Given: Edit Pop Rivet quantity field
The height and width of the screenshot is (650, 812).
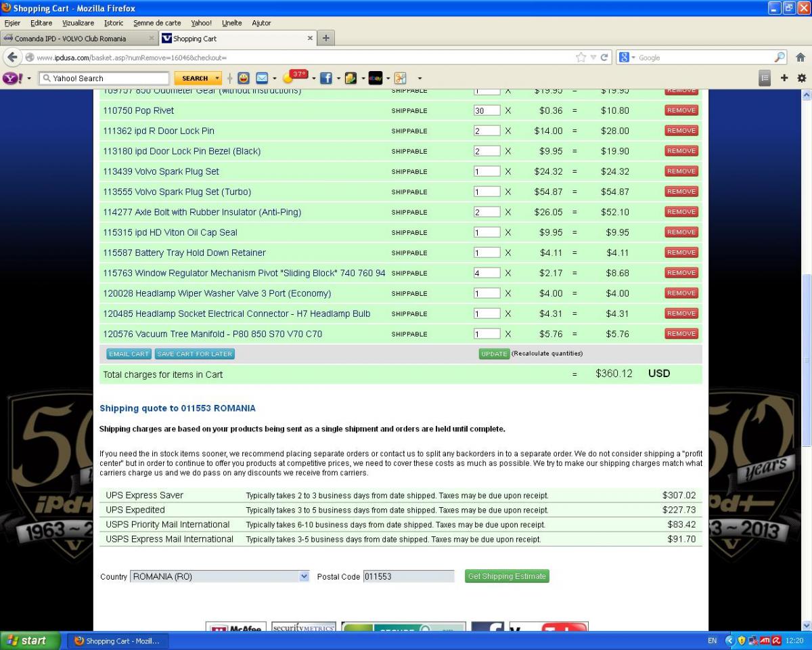Looking at the screenshot, I should (x=487, y=110).
